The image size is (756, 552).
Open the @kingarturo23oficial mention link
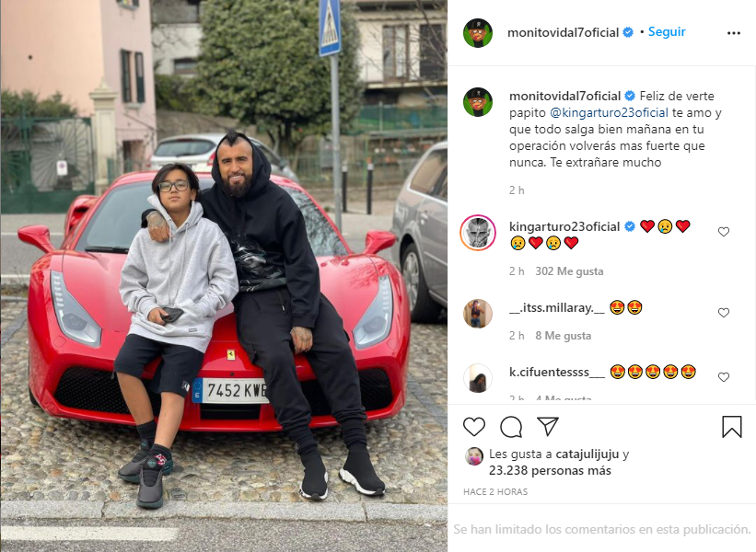609,113
